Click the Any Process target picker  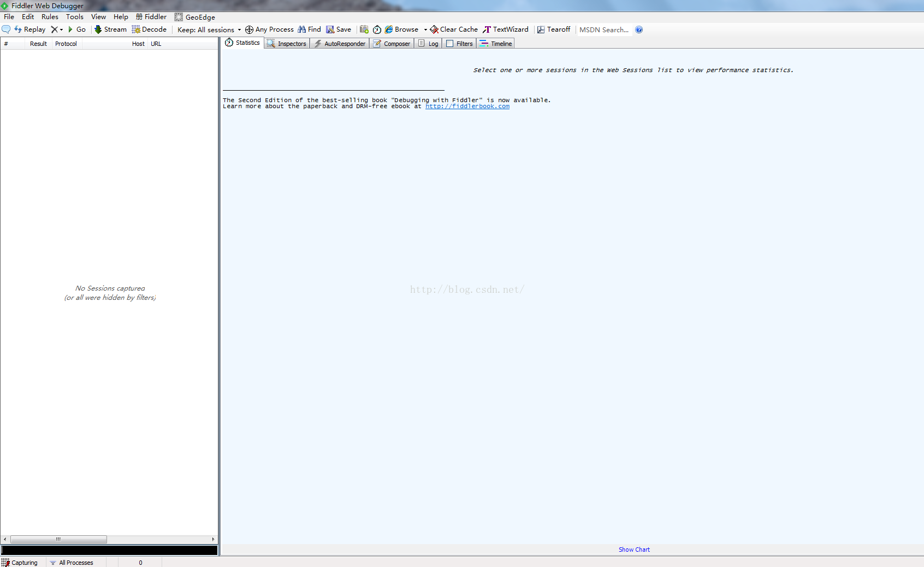click(269, 29)
